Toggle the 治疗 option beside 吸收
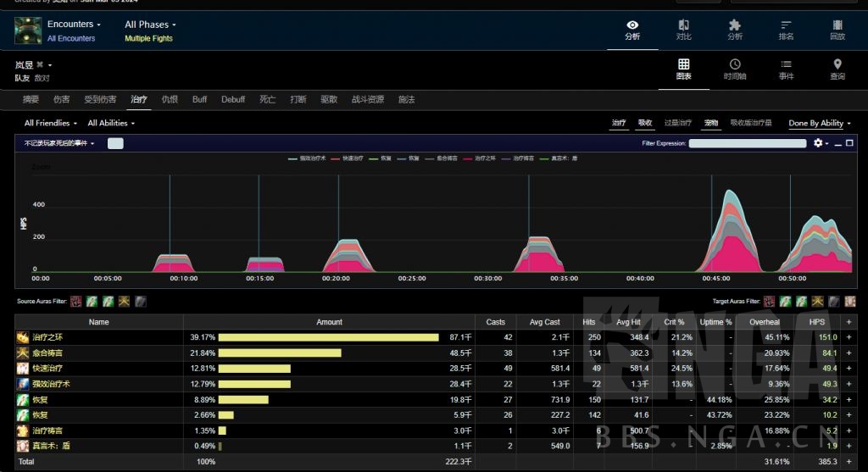The width and height of the screenshot is (868, 472). [619, 123]
